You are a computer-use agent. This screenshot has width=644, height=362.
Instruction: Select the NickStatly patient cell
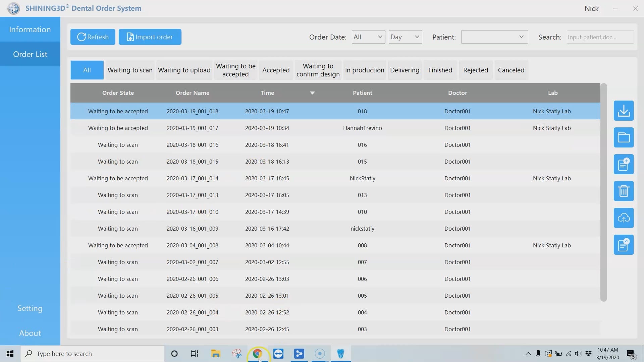click(362, 178)
